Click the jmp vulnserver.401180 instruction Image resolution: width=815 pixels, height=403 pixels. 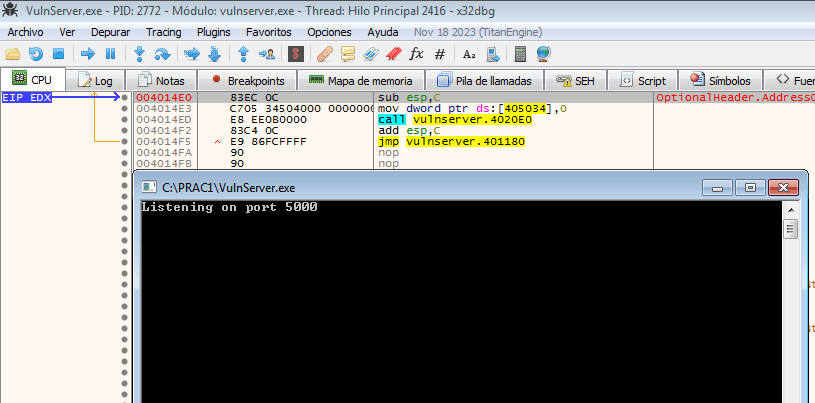click(452, 141)
